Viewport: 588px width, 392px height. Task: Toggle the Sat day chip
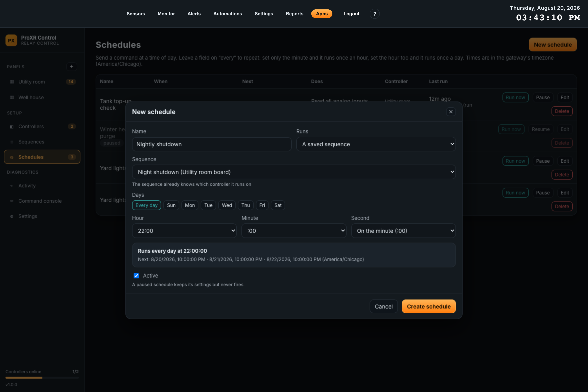[x=278, y=205]
